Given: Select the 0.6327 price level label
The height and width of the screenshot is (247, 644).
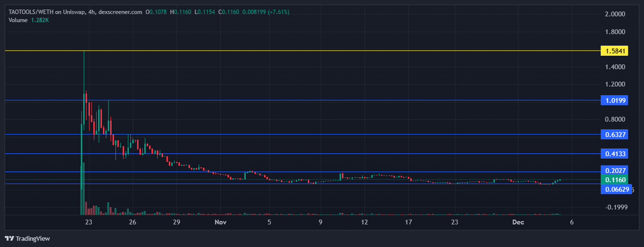Looking at the screenshot, I should pos(614,134).
